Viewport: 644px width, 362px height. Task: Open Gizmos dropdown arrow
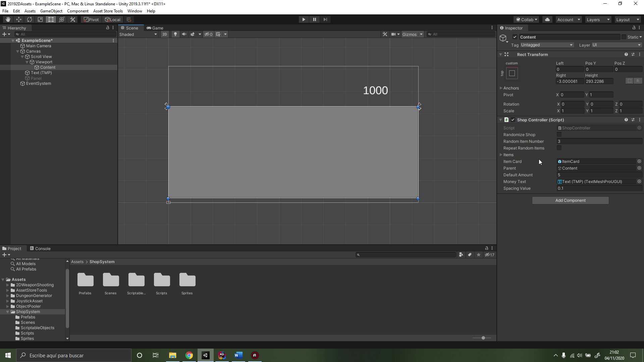point(421,34)
